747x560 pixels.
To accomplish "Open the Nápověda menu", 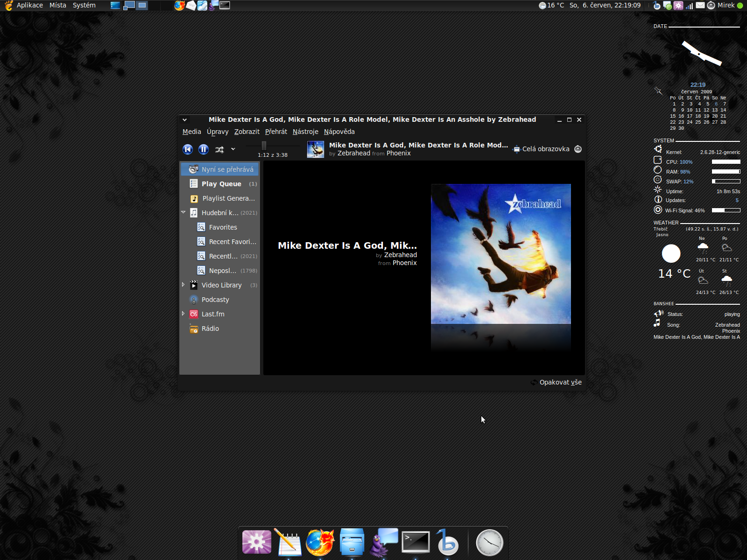I will pyautogui.click(x=339, y=132).
